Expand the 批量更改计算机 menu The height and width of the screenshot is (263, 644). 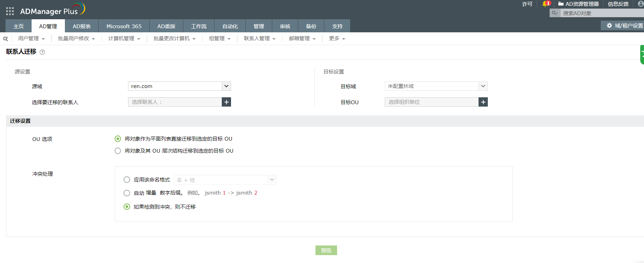point(174,39)
